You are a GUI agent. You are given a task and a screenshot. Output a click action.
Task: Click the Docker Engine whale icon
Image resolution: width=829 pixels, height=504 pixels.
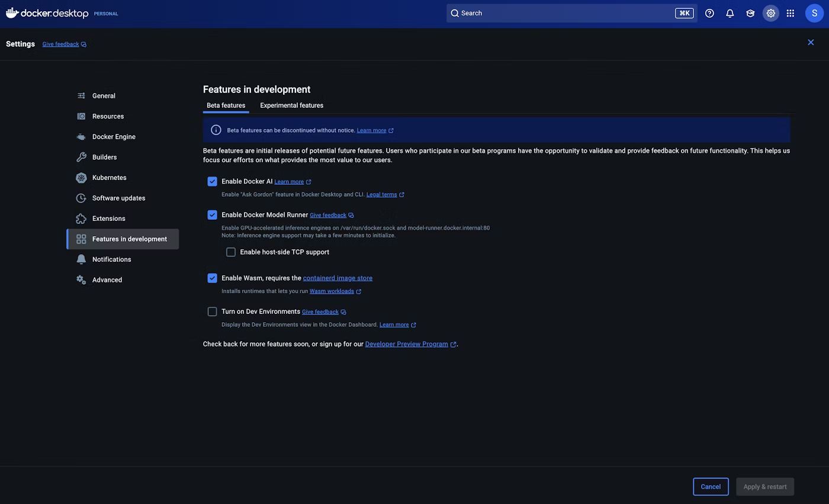(81, 137)
